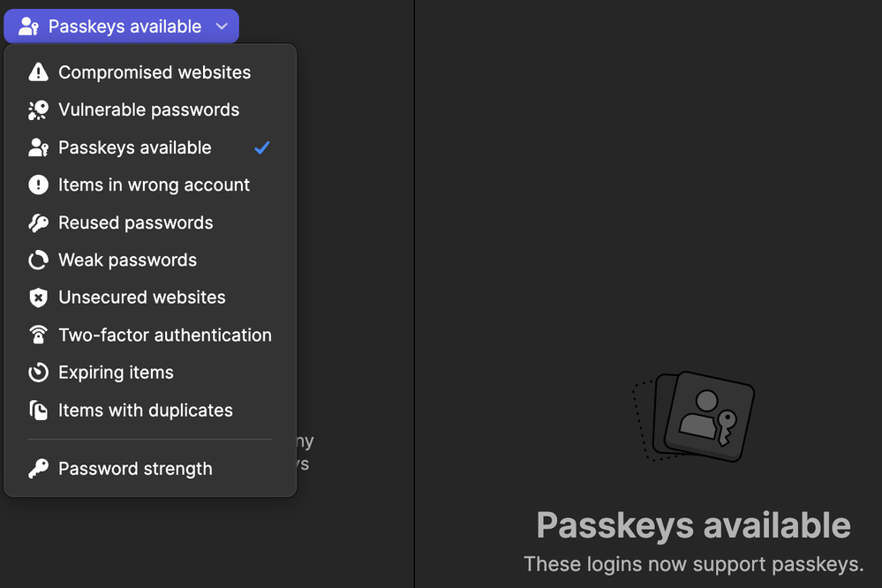Select Compromised websites from the menu

(155, 72)
